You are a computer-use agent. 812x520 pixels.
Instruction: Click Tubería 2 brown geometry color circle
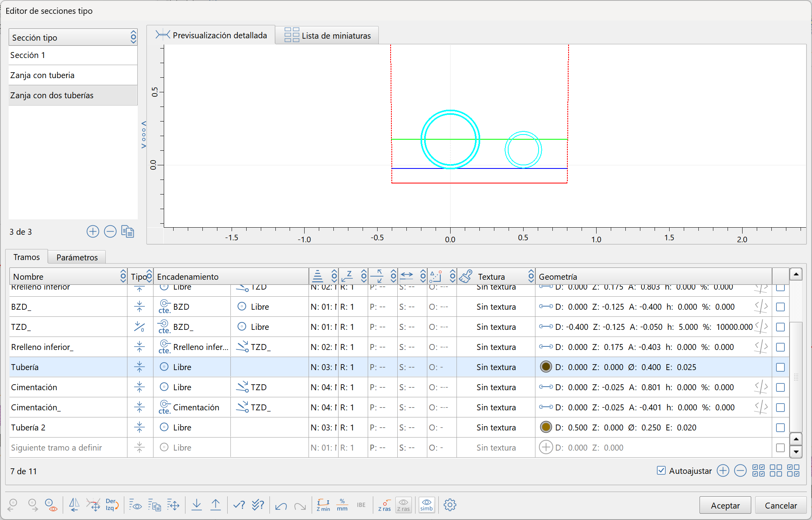(x=546, y=427)
